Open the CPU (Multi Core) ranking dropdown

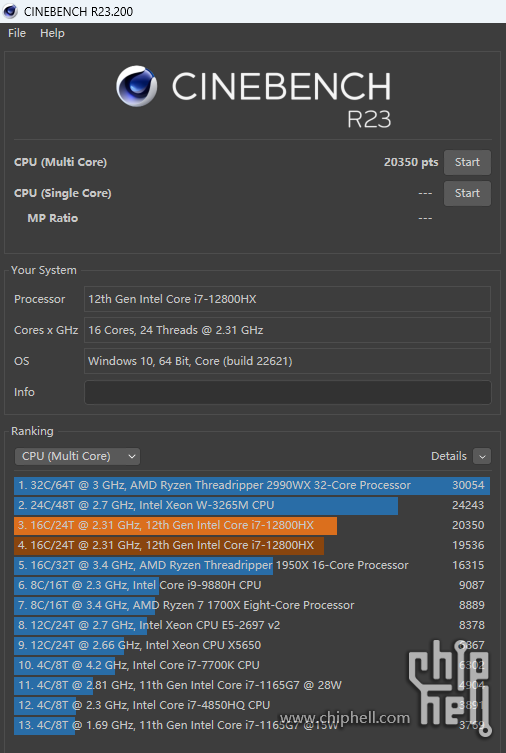coord(77,456)
